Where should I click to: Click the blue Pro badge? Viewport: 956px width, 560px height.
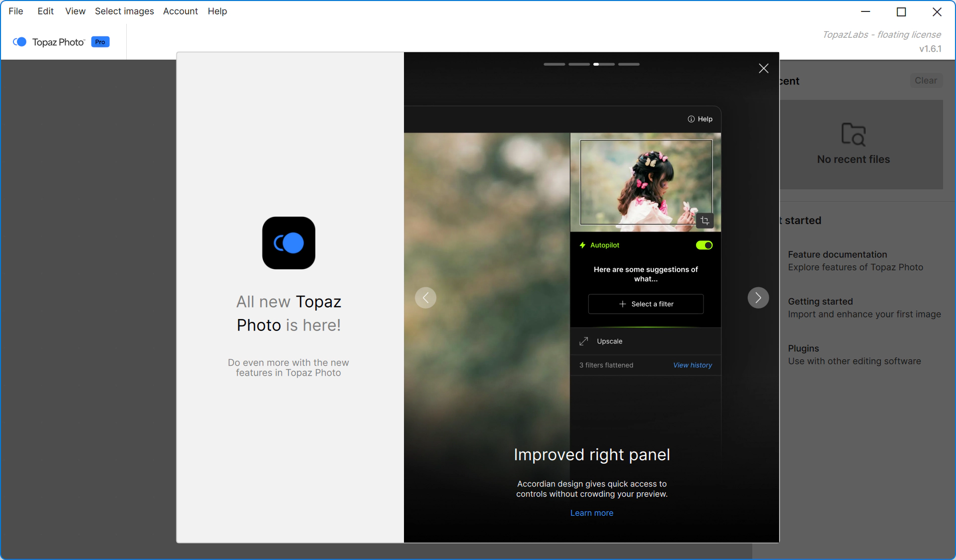100,42
